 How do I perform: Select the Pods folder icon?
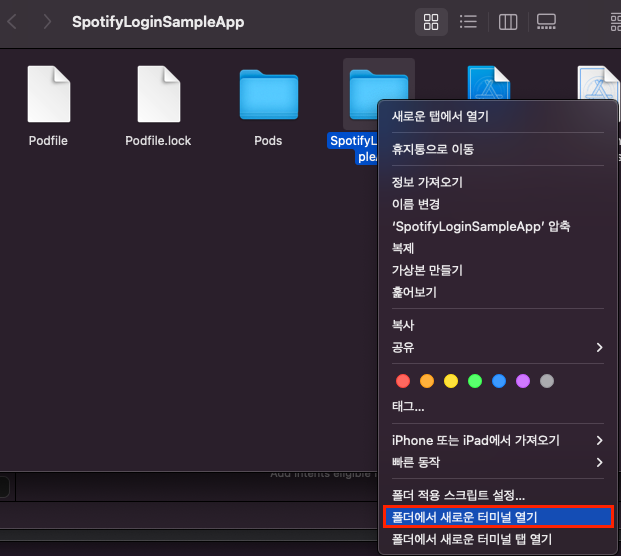[269, 95]
